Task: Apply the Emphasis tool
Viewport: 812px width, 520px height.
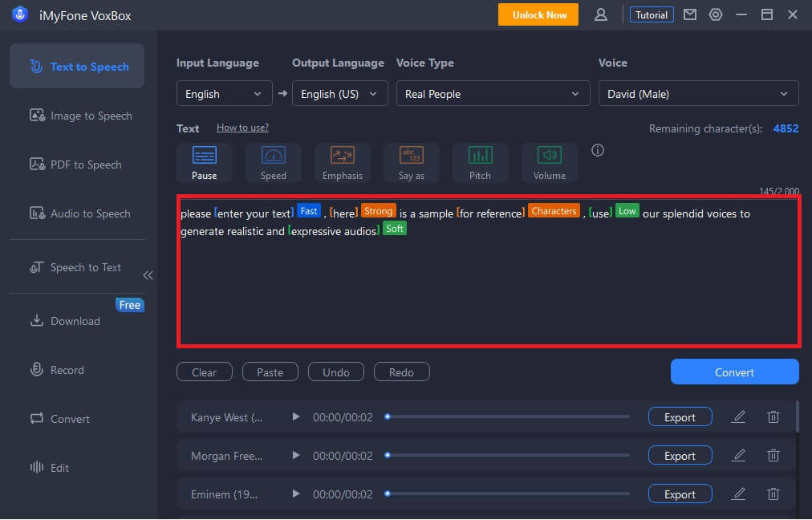Action: click(343, 163)
